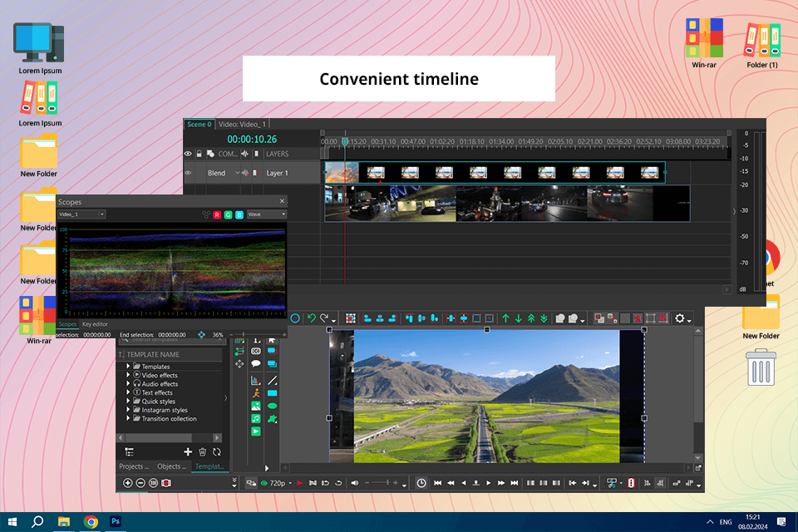Click the green music note audio tool
Screen dimensions: 798x532
click(x=255, y=418)
